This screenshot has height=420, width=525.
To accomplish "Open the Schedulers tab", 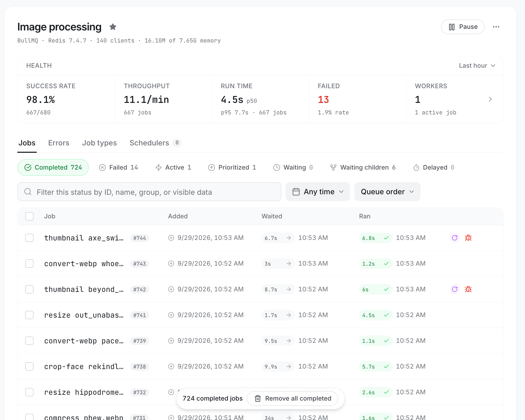I will (x=155, y=143).
